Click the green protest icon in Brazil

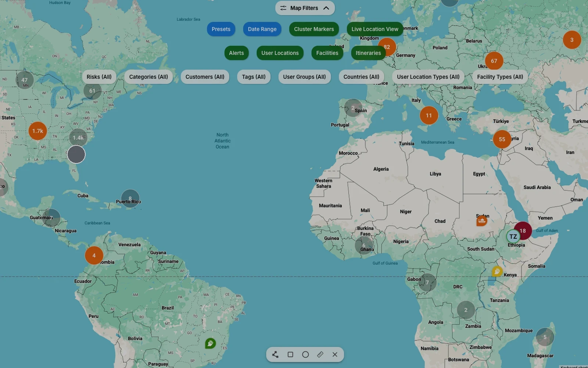click(211, 343)
